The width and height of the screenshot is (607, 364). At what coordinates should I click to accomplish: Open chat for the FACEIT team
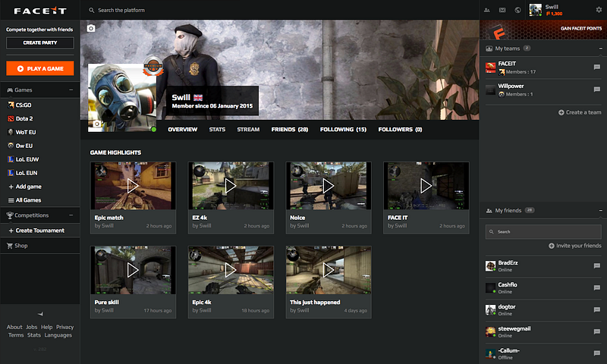pos(597,67)
